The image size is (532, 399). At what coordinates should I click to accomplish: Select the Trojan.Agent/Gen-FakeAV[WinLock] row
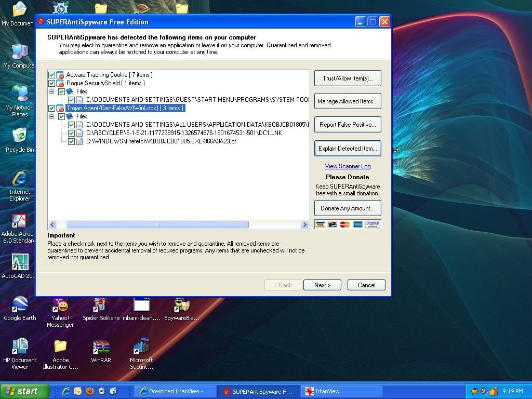tap(125, 108)
